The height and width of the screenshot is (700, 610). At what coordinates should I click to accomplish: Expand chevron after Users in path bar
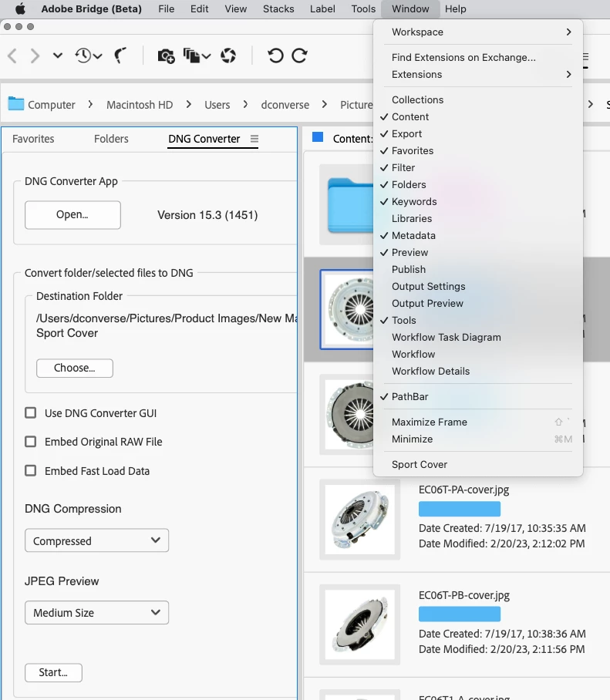[245, 105]
